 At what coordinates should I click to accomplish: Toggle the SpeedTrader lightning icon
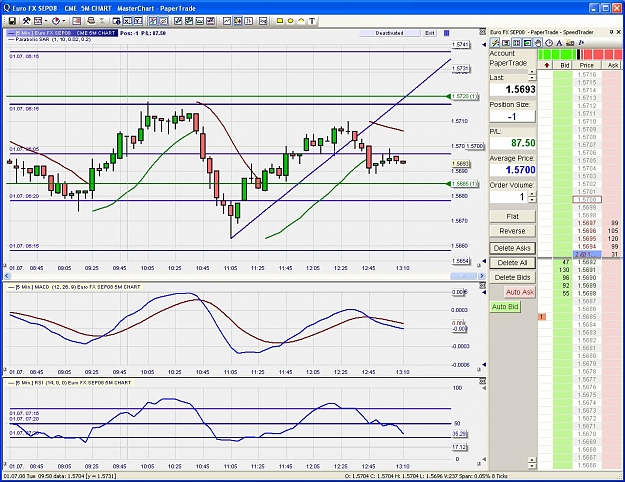(x=495, y=43)
